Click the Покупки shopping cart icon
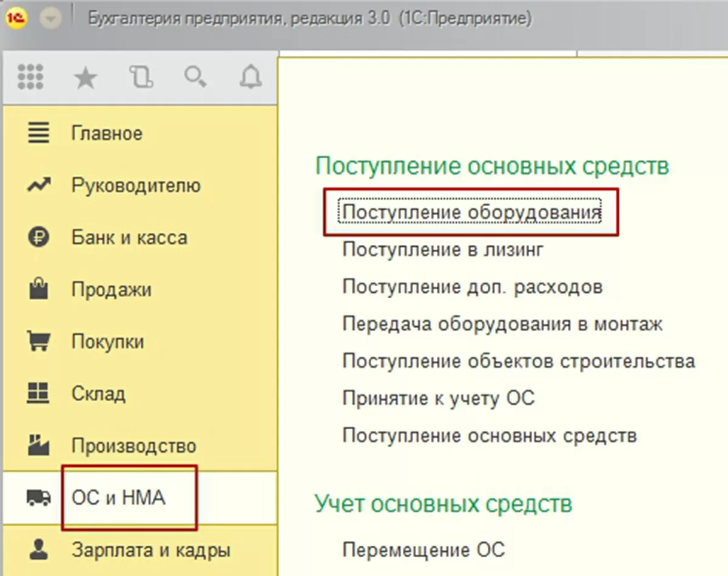The width and height of the screenshot is (728, 576). click(38, 341)
